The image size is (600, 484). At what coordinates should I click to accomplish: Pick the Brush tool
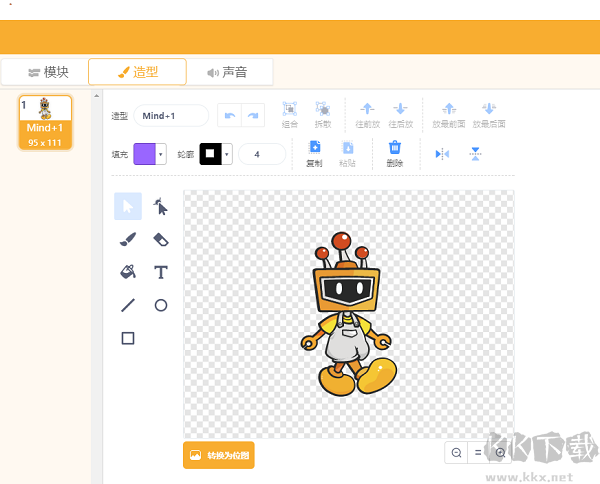tap(128, 240)
